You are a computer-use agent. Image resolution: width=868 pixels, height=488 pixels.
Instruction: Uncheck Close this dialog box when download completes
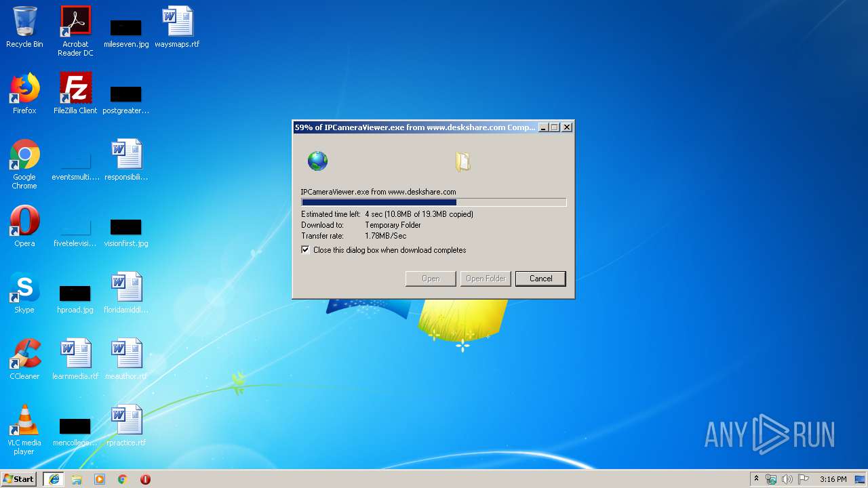pyautogui.click(x=305, y=250)
